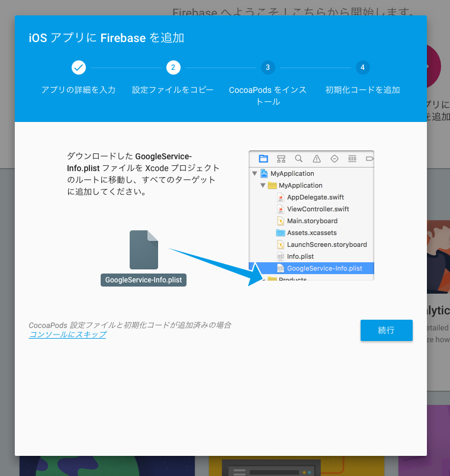Screen dimensions: 450x476
Task: Click the storyboard icon beside Main.storyboard
Action: (x=281, y=221)
